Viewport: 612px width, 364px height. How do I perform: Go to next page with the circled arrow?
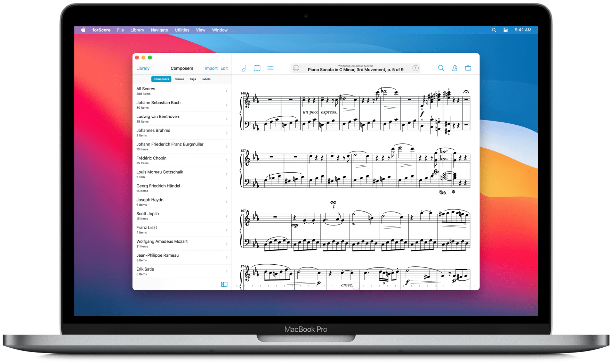pos(416,68)
